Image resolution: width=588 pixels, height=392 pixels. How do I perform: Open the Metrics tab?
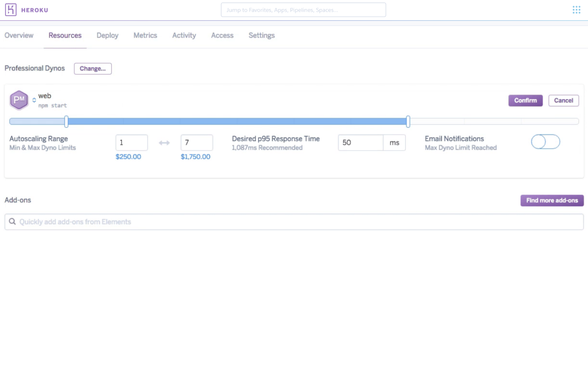tap(145, 35)
